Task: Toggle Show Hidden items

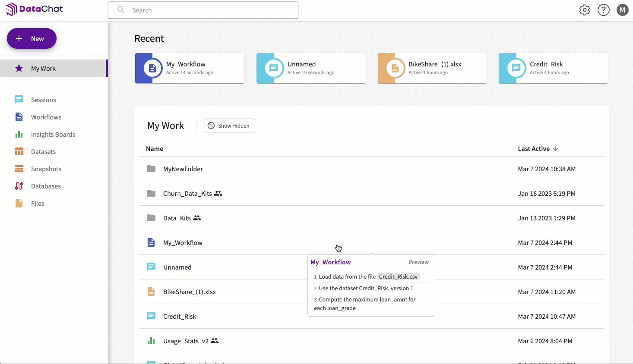Action: click(230, 126)
